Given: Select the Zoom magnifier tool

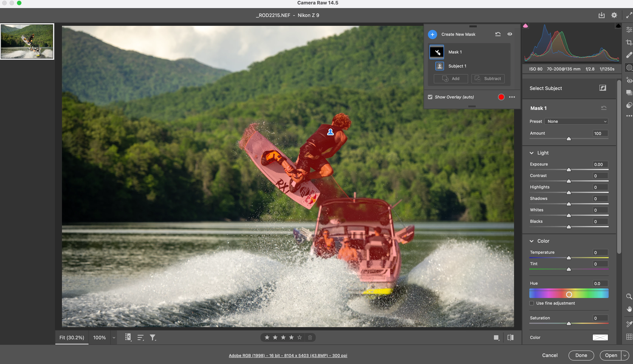Looking at the screenshot, I should (629, 297).
